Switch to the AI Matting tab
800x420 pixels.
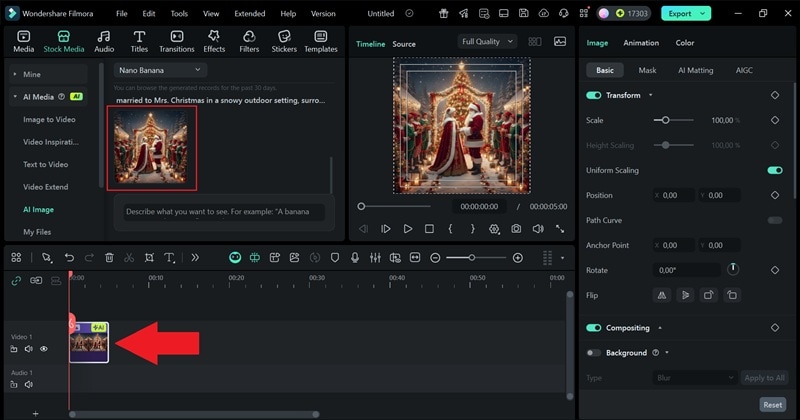[695, 70]
